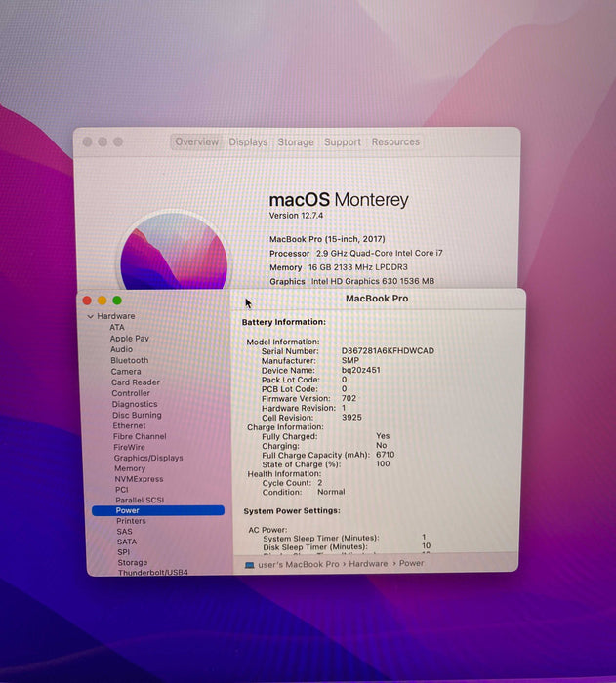
Task: Select Graphics/Displays in the sidebar
Action: pyautogui.click(x=148, y=458)
